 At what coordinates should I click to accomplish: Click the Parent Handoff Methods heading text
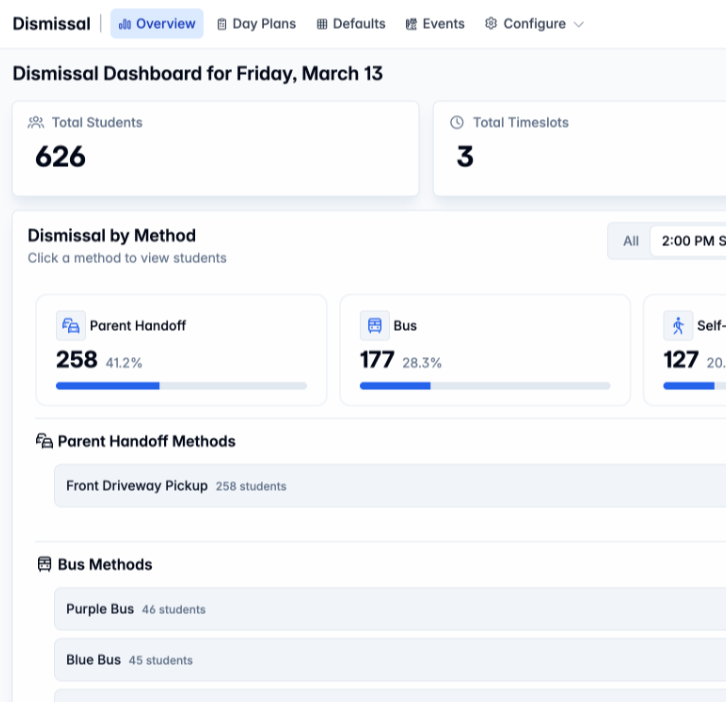tap(146, 441)
